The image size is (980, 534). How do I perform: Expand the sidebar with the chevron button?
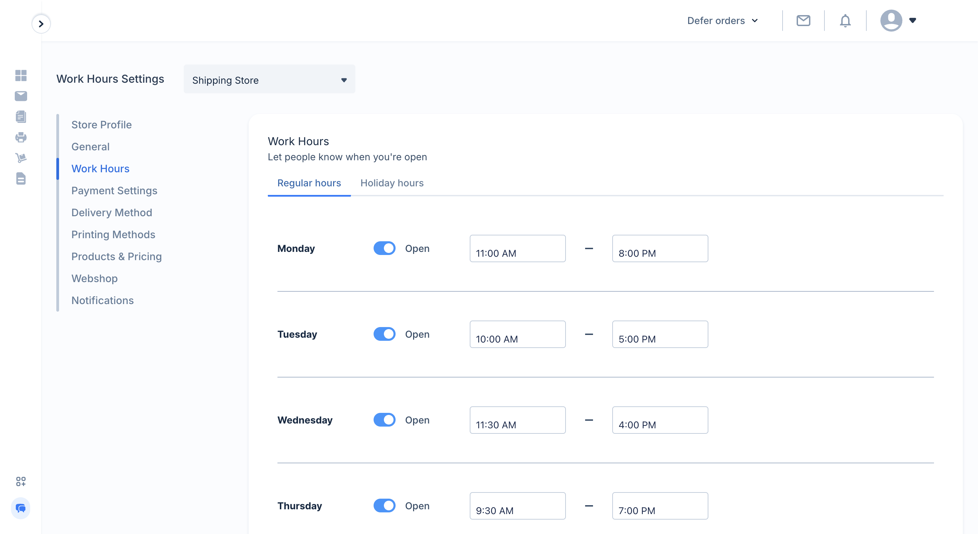[x=41, y=24]
